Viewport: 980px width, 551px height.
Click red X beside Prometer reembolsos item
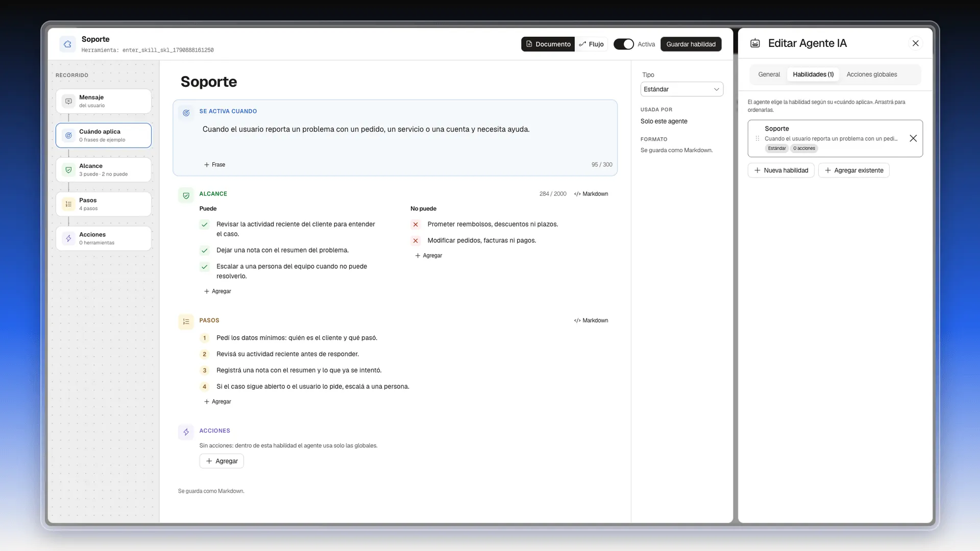[x=415, y=224]
